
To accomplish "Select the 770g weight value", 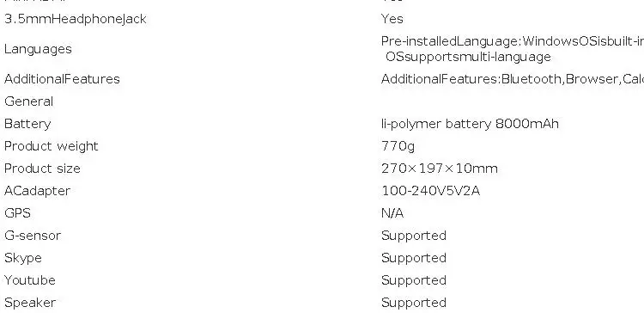I will click(398, 146).
